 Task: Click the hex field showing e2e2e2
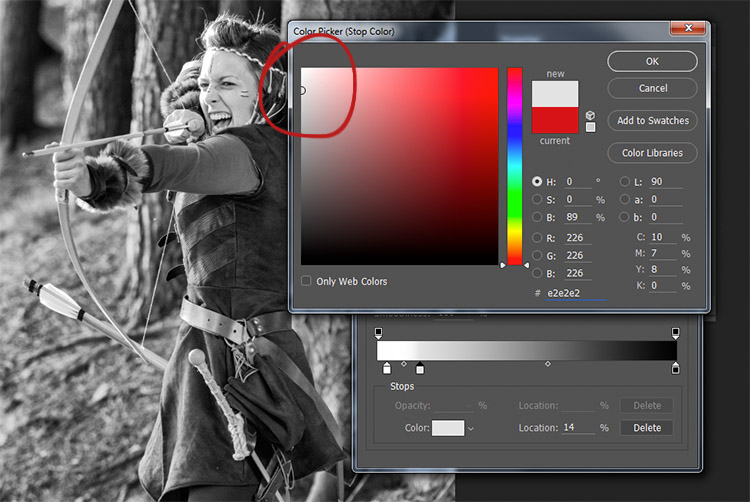(x=576, y=293)
